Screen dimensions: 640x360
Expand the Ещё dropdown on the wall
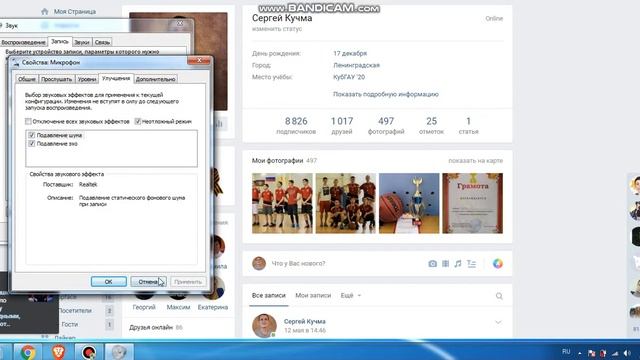click(x=351, y=296)
